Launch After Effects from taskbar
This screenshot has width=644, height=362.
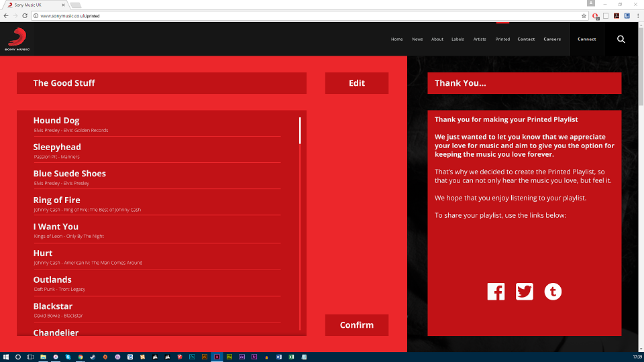242,357
